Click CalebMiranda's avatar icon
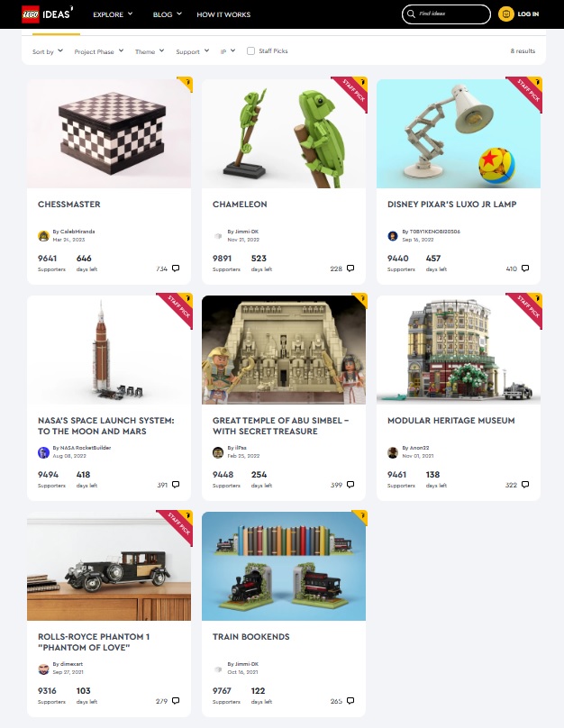Screen dimensions: 564x728 [x=43, y=236]
